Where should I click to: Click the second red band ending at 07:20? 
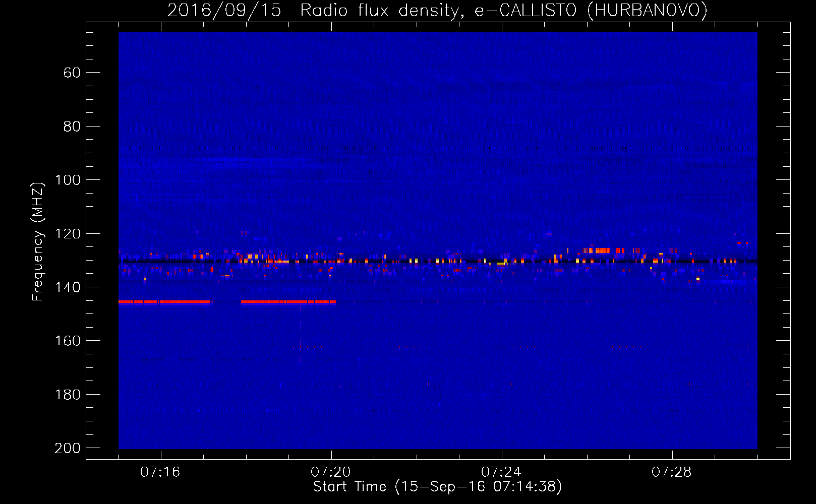[x=288, y=301]
